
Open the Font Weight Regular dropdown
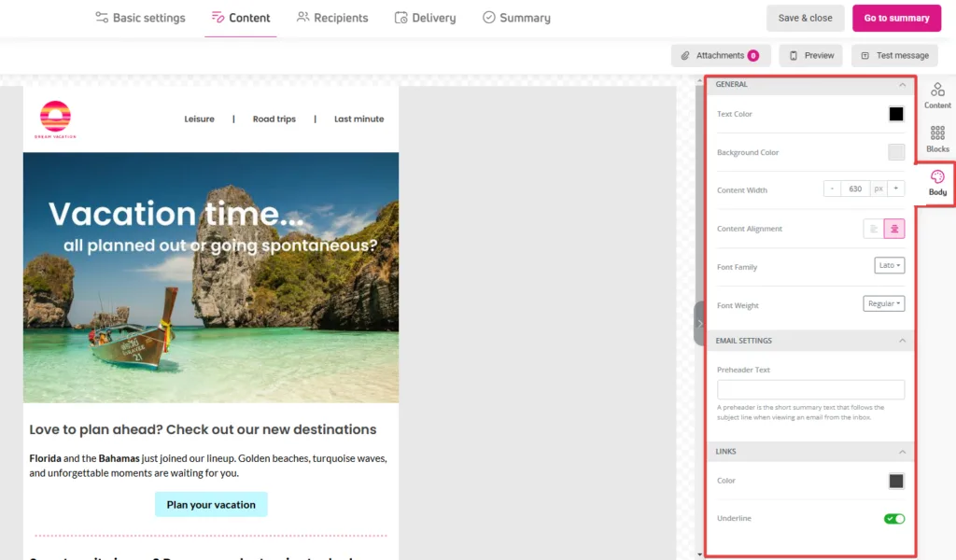click(x=883, y=303)
